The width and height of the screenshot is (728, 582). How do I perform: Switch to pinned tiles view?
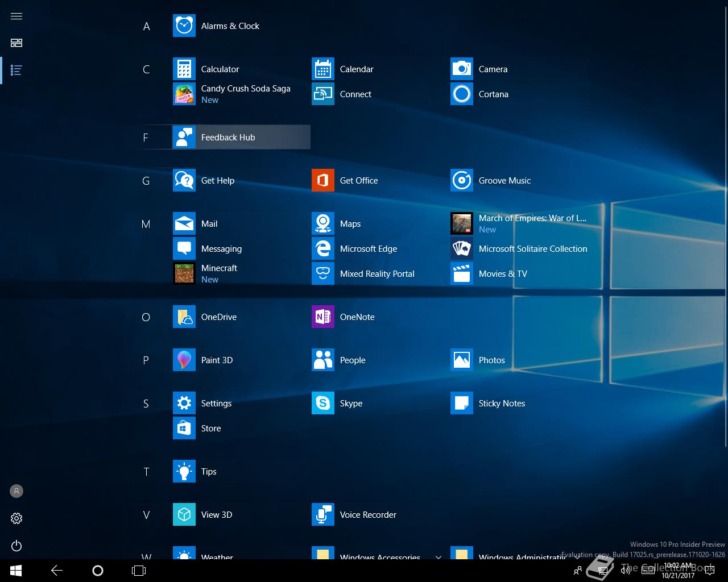16,43
